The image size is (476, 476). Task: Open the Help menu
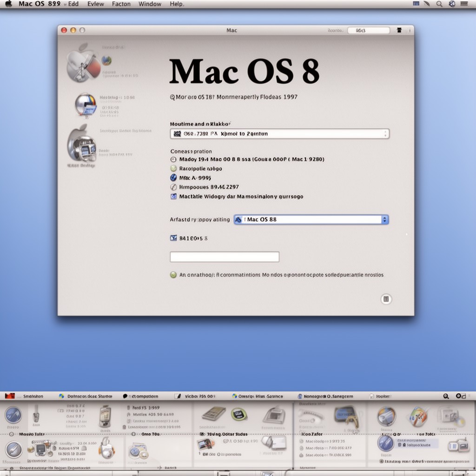[177, 4]
